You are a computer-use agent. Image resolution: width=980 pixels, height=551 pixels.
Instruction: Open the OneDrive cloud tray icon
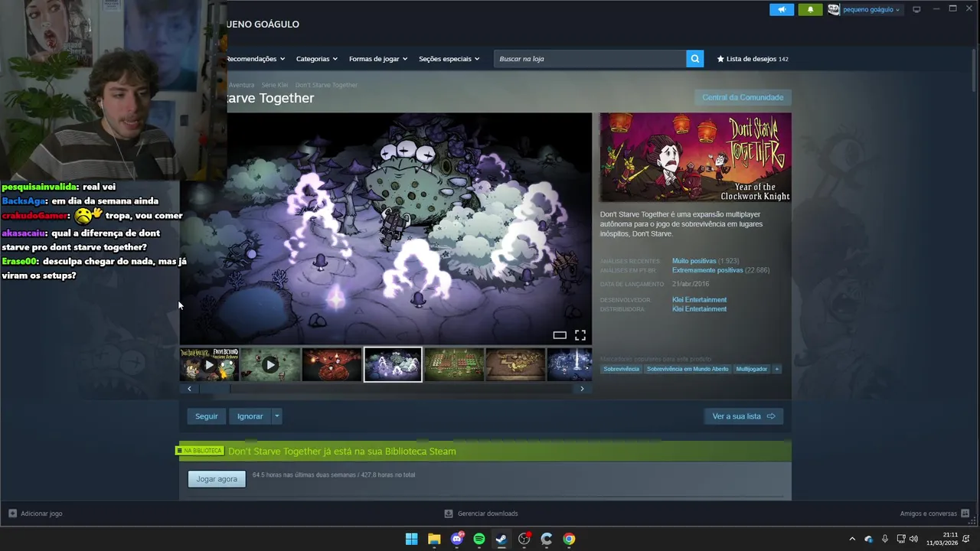(868, 539)
